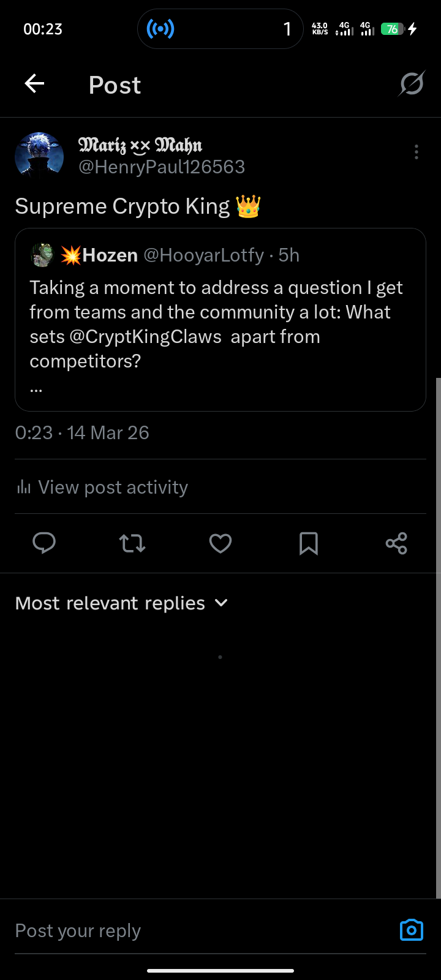This screenshot has width=441, height=980.
Task: Tap the share icon
Action: coord(396,543)
